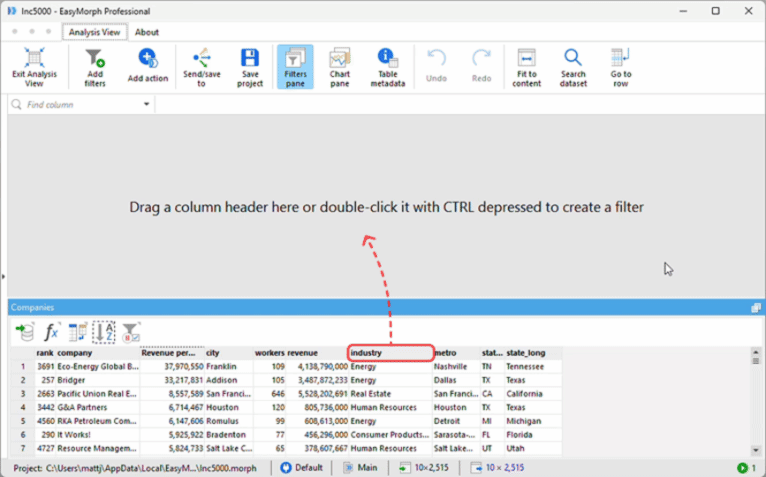This screenshot has height=477, width=766.
Task: Click the Eco-Energy Global B... company cell
Action: click(98, 367)
